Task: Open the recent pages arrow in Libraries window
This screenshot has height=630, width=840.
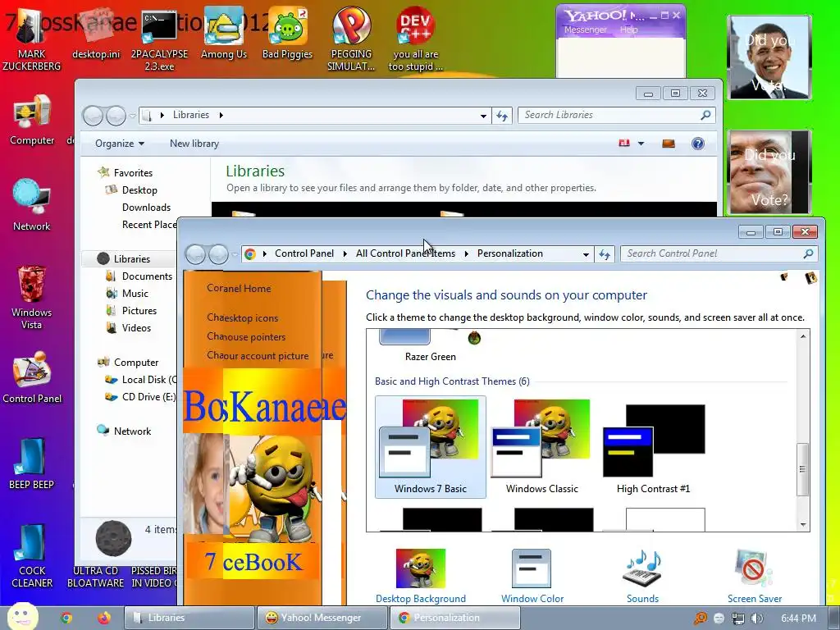Action: (x=132, y=116)
